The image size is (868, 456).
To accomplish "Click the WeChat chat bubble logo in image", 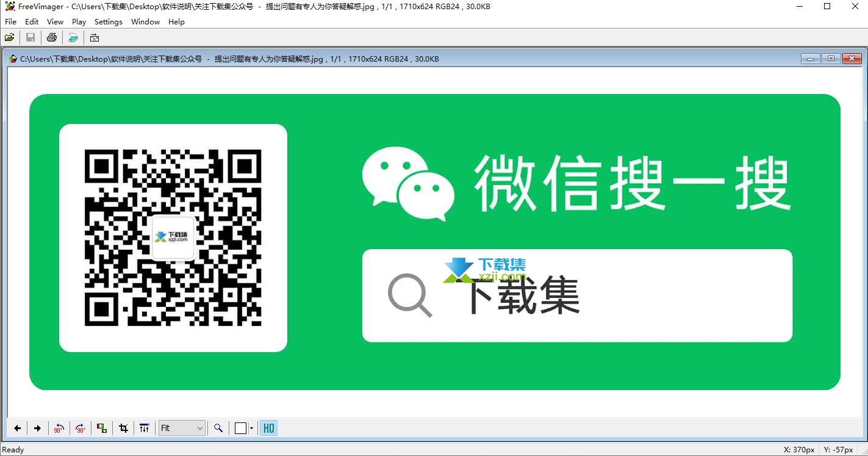I will point(408,183).
